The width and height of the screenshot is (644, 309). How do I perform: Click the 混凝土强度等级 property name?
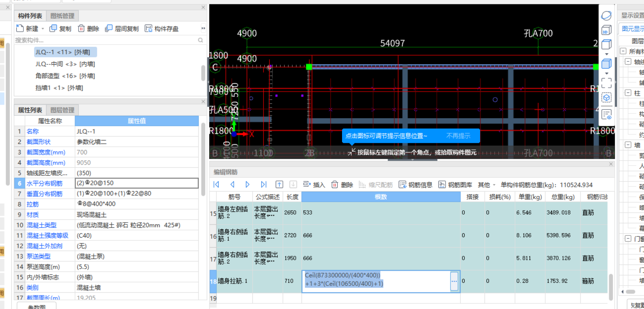click(48, 235)
